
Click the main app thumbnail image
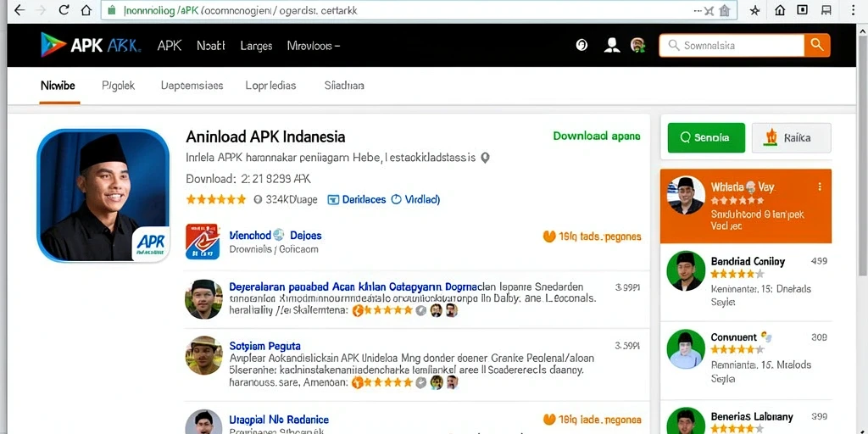pos(103,196)
